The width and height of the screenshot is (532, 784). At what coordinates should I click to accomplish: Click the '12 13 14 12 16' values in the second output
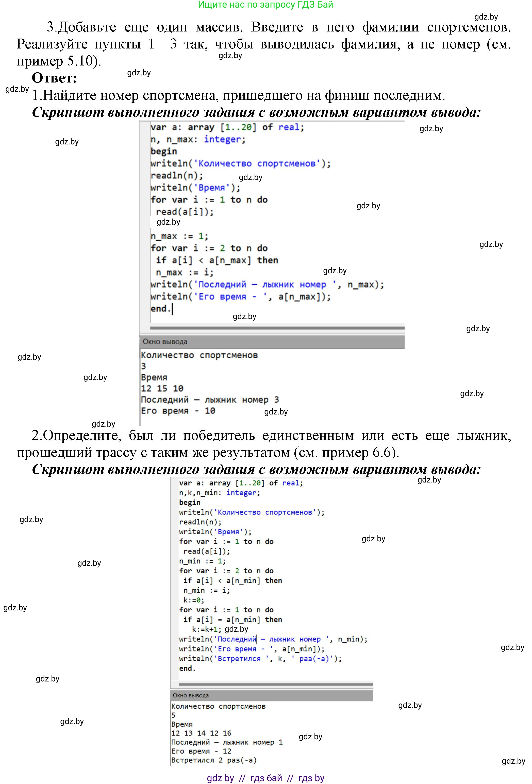pyautogui.click(x=201, y=733)
